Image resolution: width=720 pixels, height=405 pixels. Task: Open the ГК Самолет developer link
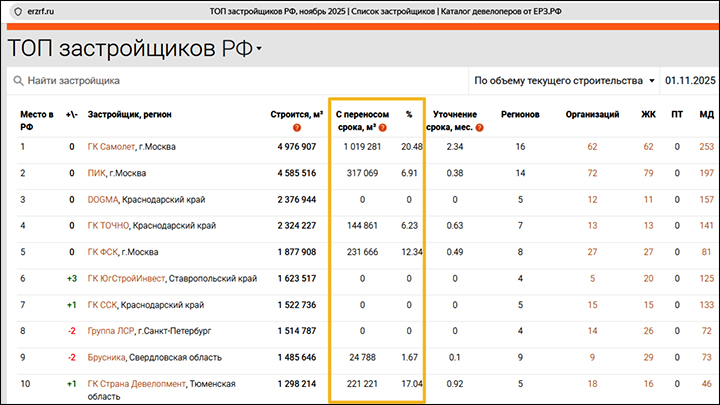111,147
